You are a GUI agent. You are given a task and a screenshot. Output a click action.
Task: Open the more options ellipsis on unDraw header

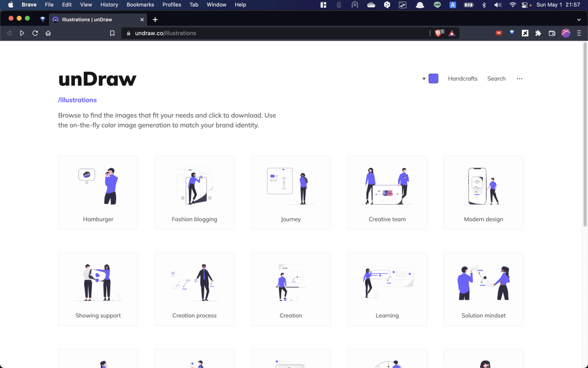tap(519, 79)
